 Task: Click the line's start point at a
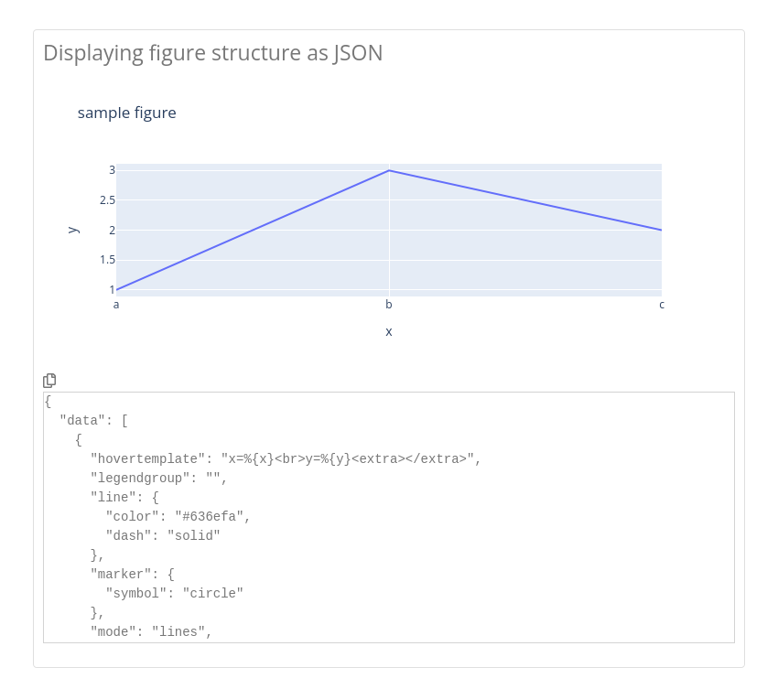pos(117,289)
